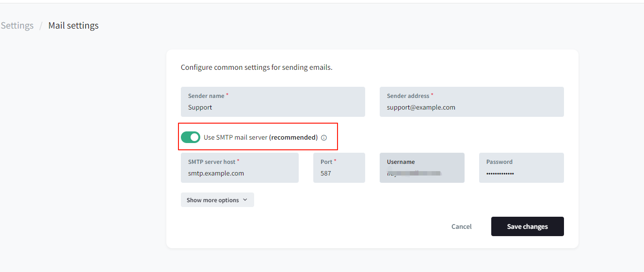Click the smtp.example.com host value
This screenshot has width=644, height=272.
coord(216,173)
